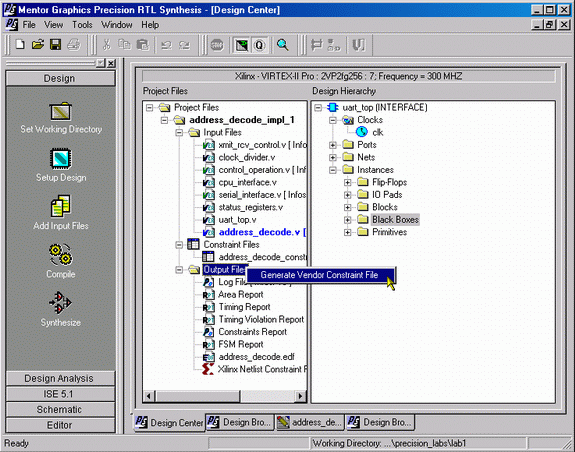Click the Constraint Files table icon
575x452 pixels.
click(x=193, y=244)
